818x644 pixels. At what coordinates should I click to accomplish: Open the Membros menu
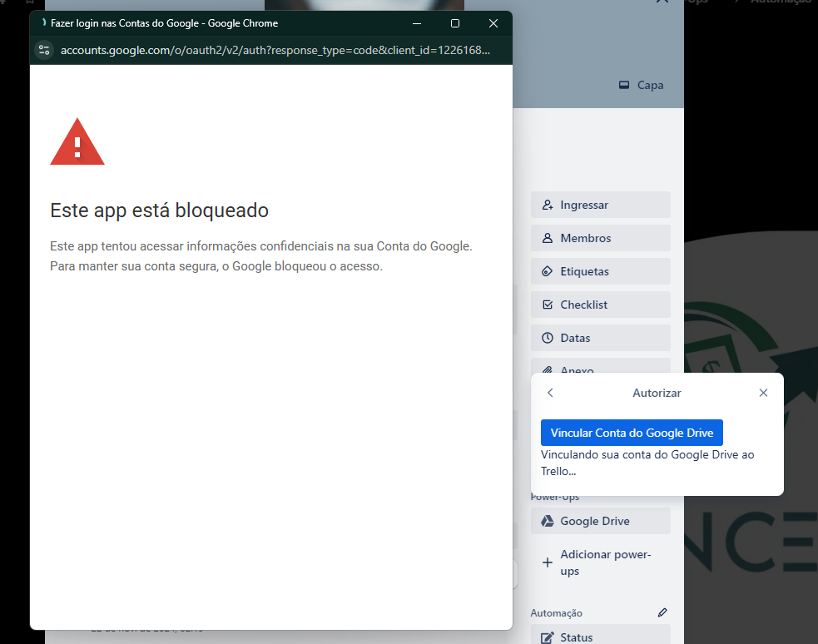pyautogui.click(x=601, y=238)
